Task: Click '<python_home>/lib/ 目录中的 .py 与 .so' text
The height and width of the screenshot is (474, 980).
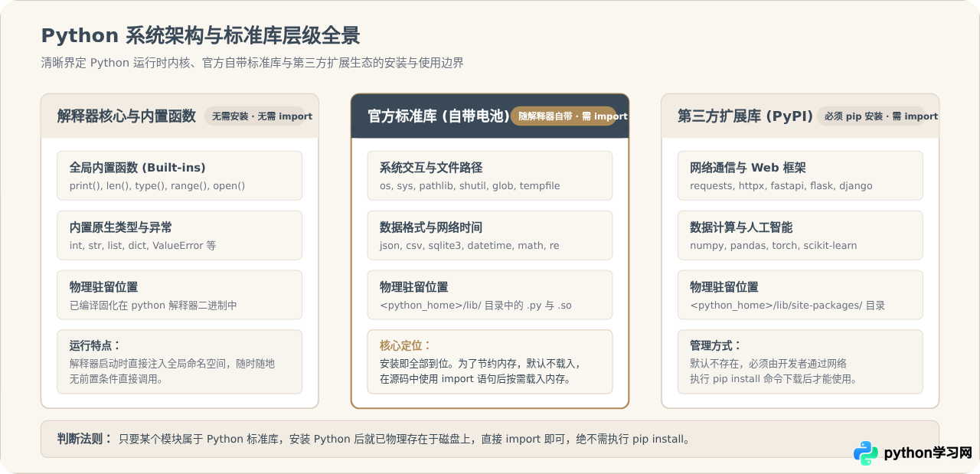Action: click(x=475, y=306)
